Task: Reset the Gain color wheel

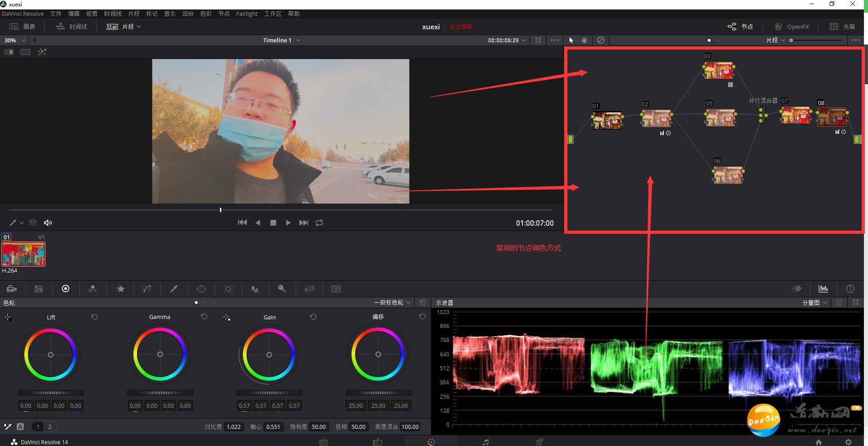Action: pos(313,317)
